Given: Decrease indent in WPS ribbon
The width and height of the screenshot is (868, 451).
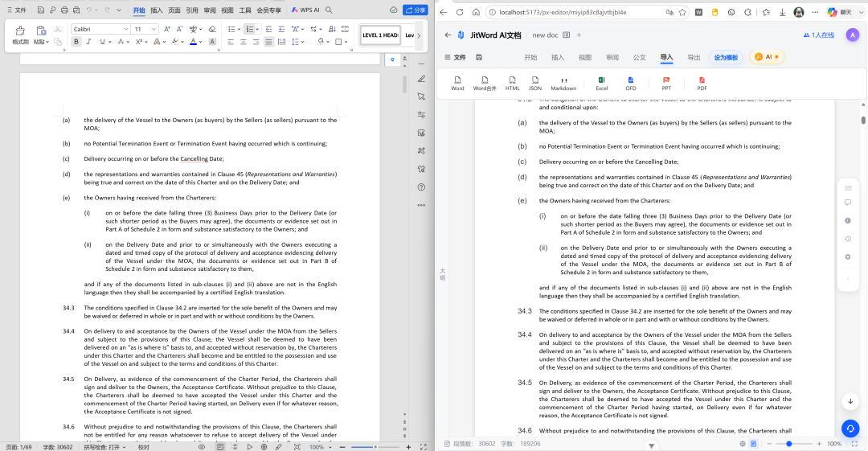Looking at the screenshot, I should point(268,29).
